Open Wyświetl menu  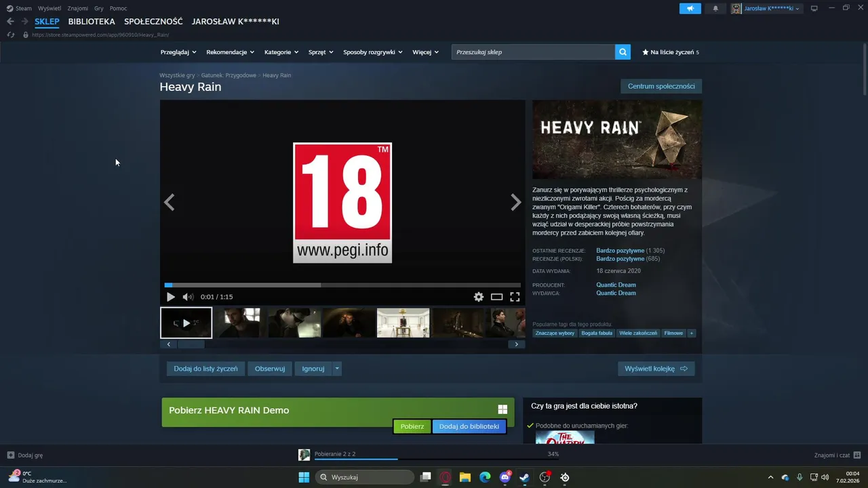coord(50,8)
